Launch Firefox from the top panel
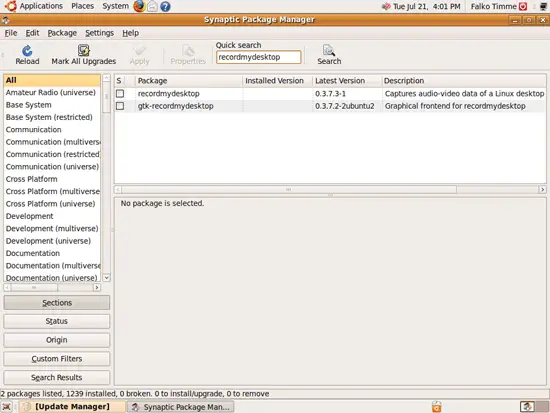 139,6
